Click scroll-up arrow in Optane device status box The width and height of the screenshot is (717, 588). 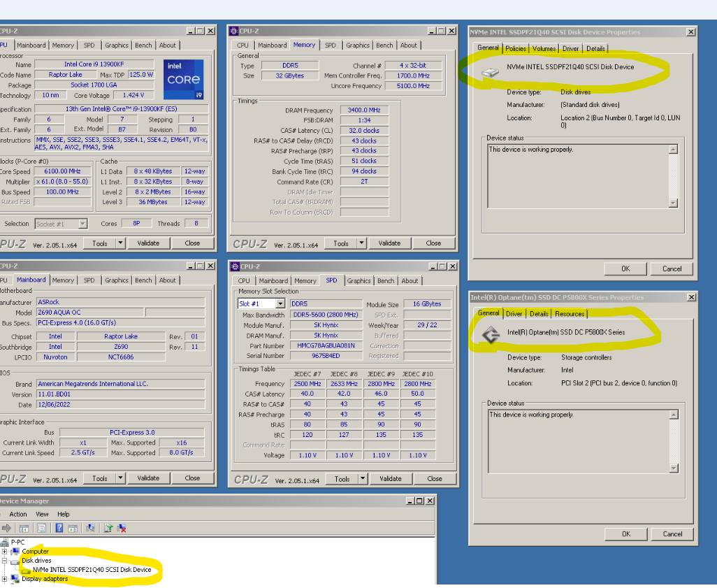(x=674, y=415)
